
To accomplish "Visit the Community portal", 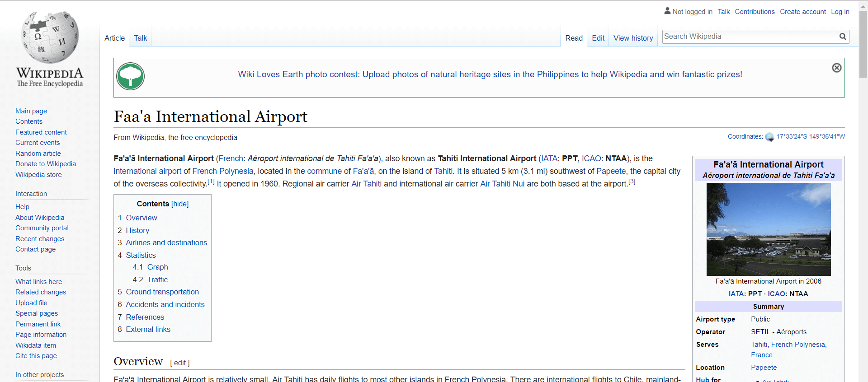I will click(42, 228).
